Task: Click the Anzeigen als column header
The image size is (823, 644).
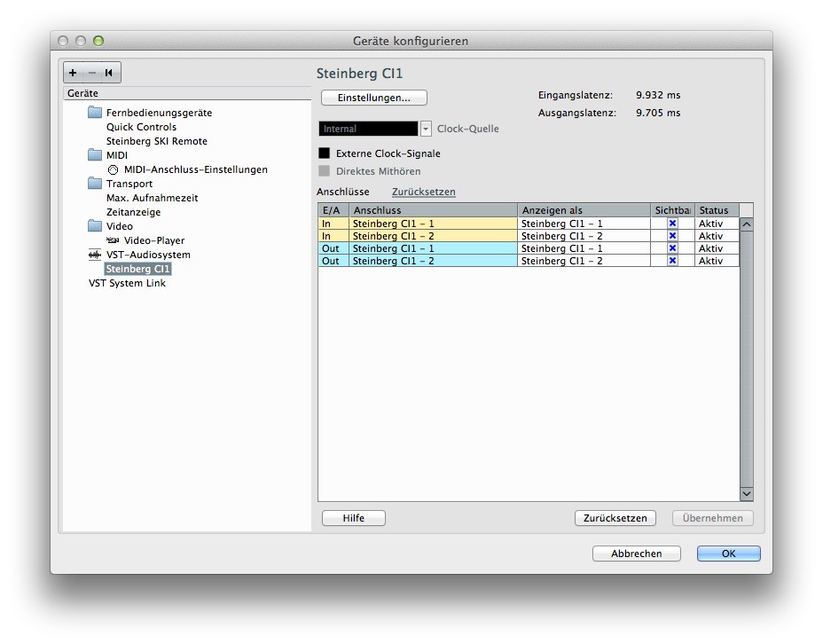Action: click(x=584, y=210)
